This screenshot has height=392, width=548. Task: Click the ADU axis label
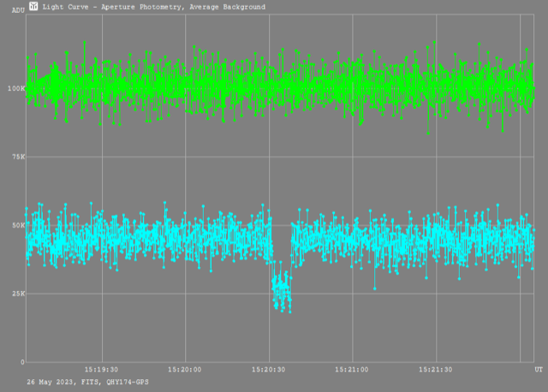point(18,10)
